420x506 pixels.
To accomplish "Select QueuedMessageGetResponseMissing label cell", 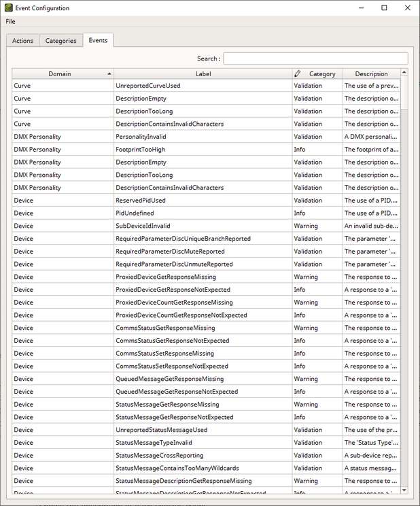I will [x=203, y=379].
